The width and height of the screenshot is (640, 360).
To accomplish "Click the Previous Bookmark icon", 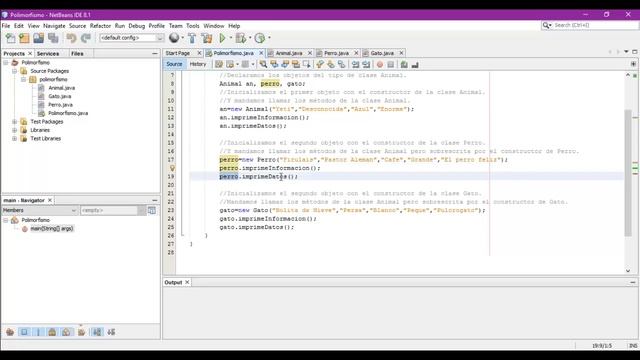I will coord(320,64).
